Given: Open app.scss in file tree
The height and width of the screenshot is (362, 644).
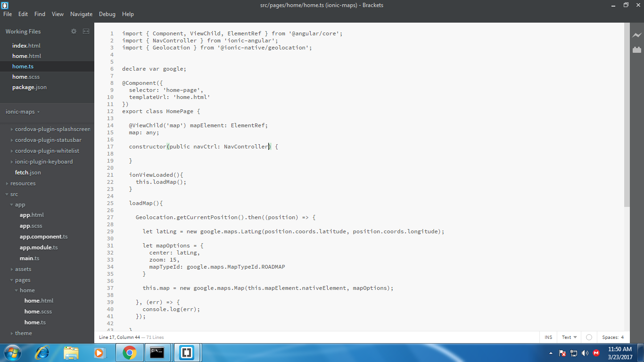Looking at the screenshot, I should pyautogui.click(x=31, y=226).
